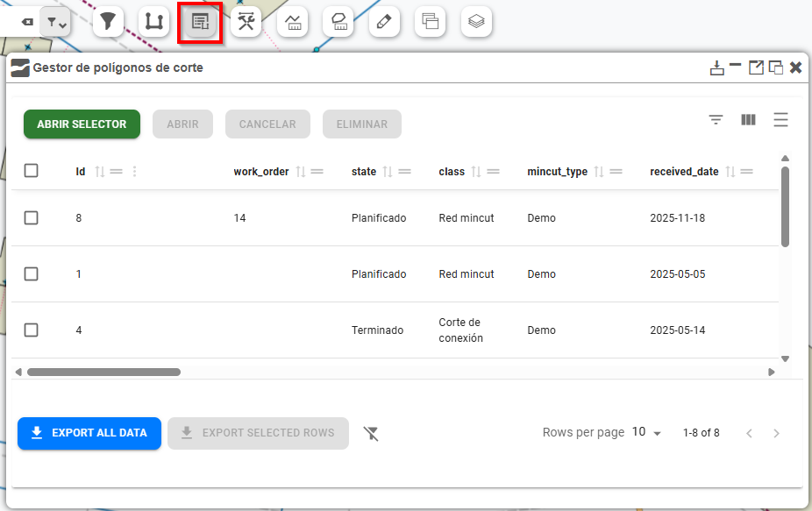
Task: Select the crossed tools icon in toolbar
Action: click(246, 22)
